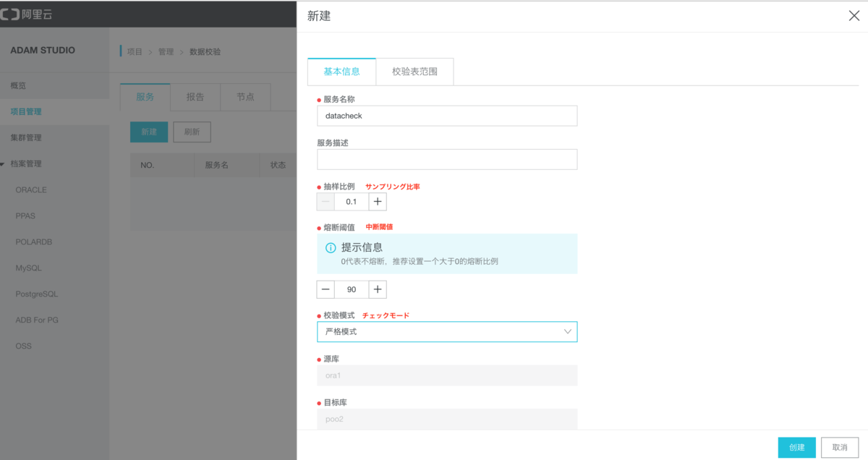Focus the 服务名称 field containing datacheck
This screenshot has width=868, height=460.
coord(447,116)
